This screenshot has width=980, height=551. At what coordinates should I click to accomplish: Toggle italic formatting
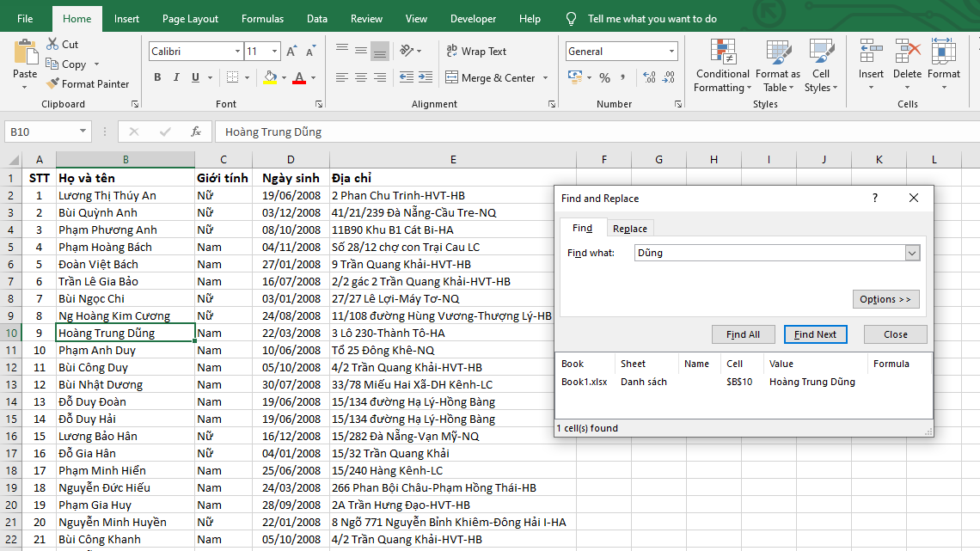coord(176,77)
